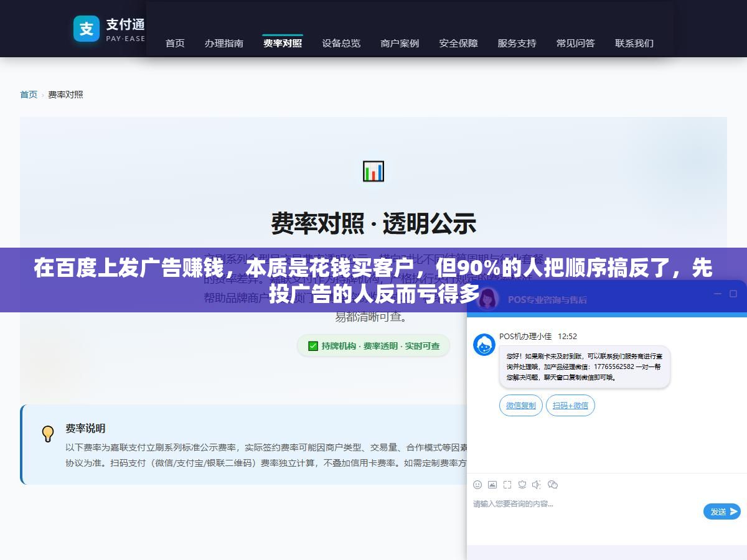Screen dimensions: 747x560
Task: Click the 支付通 logo icon
Action: point(87,29)
